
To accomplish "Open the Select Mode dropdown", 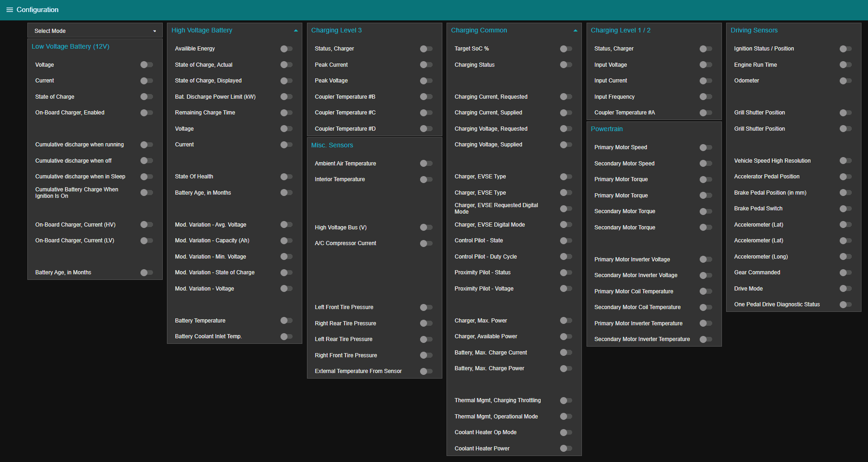I will [95, 31].
